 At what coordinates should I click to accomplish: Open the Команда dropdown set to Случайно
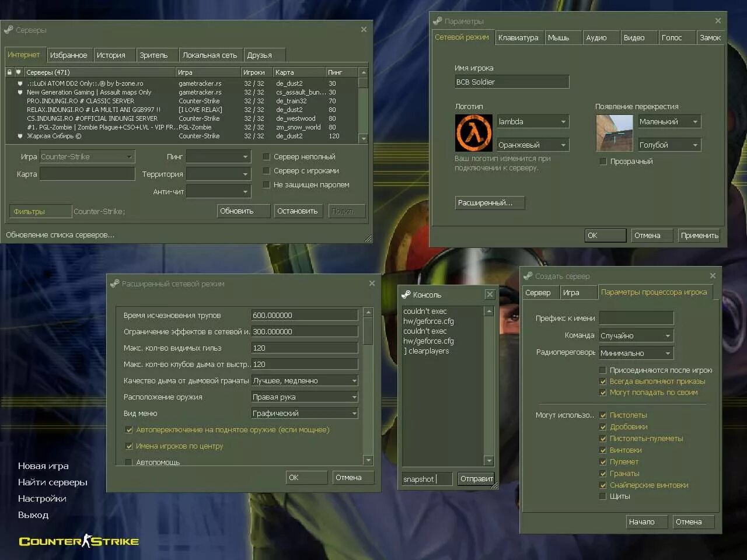tap(636, 336)
